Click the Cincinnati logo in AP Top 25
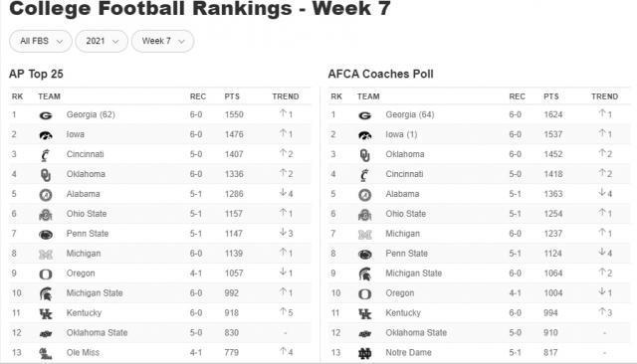Screen dimensions: 637x364 pyautogui.click(x=45, y=155)
